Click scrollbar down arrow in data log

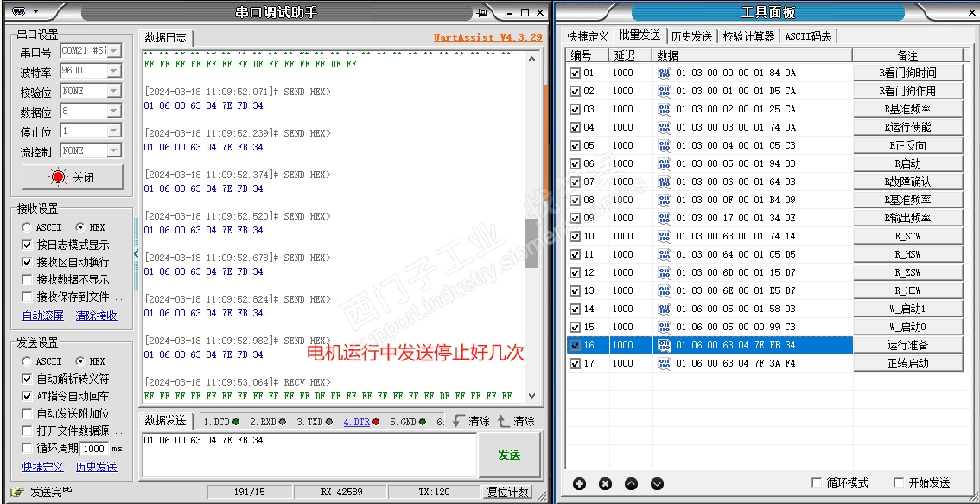click(x=531, y=395)
